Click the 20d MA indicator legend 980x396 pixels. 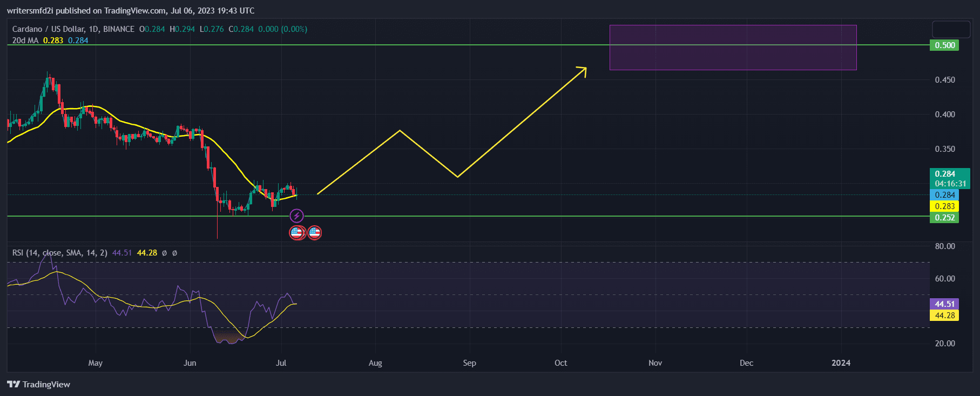click(25, 41)
